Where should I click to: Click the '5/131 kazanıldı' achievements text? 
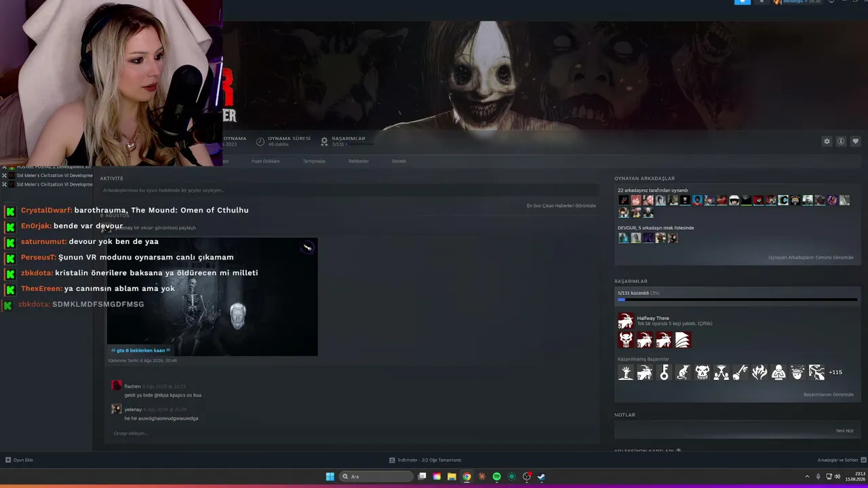[x=633, y=293]
